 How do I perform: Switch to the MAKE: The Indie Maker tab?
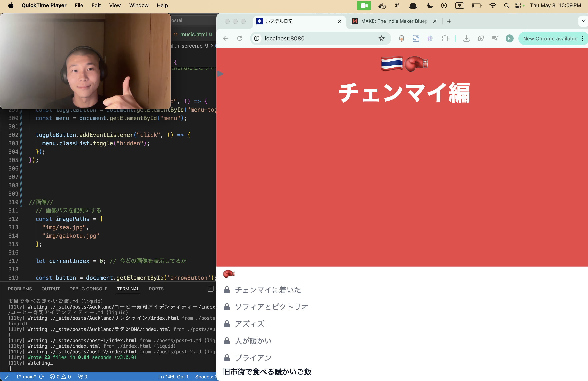[394, 21]
